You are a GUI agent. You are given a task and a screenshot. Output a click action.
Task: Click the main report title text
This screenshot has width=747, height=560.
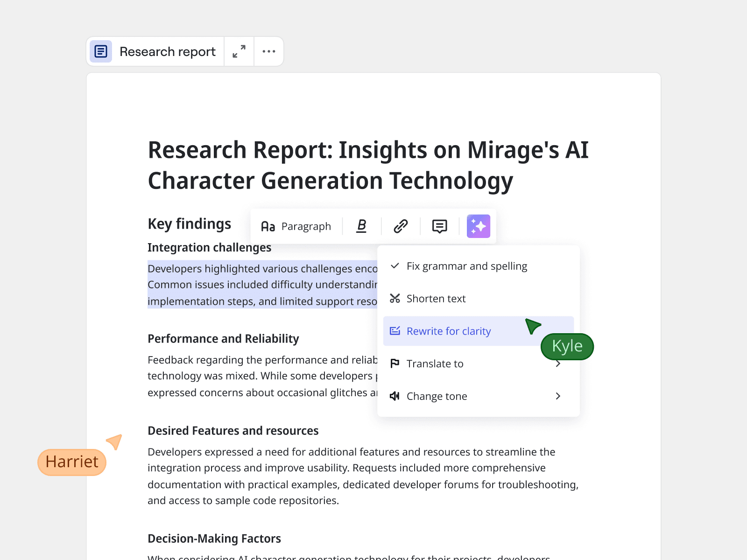368,165
